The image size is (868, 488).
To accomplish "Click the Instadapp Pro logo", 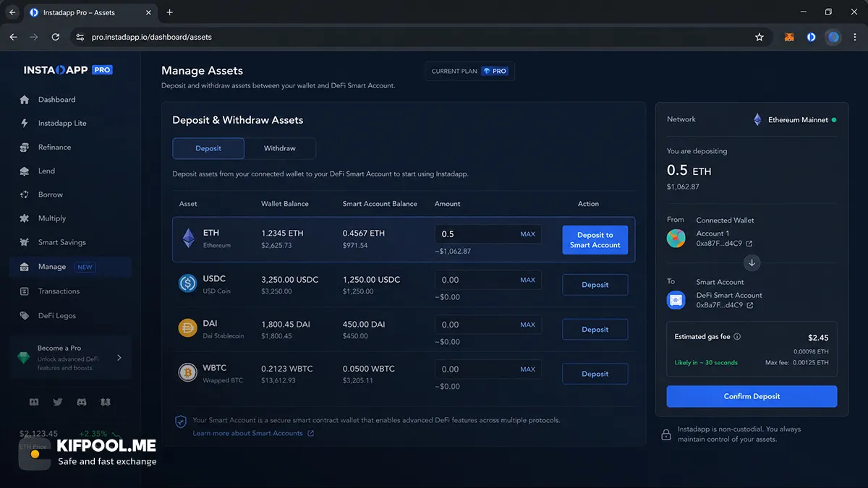I will point(68,70).
